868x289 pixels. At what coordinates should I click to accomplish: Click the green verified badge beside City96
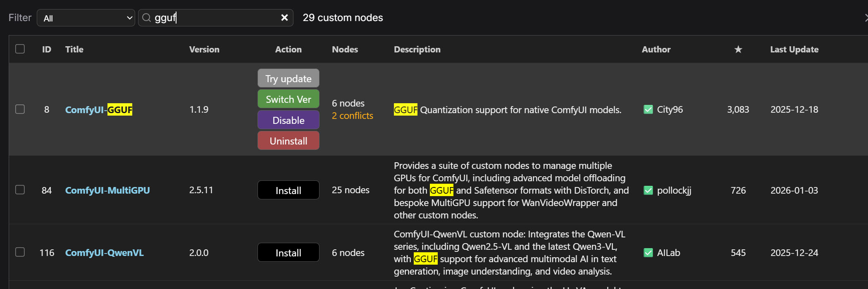pos(648,109)
